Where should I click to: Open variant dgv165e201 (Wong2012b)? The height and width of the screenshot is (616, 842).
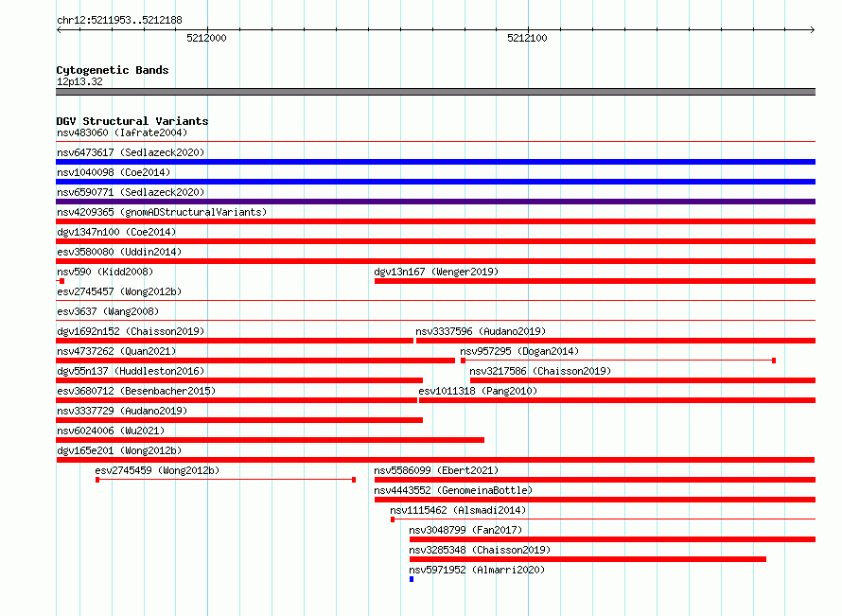(119, 450)
